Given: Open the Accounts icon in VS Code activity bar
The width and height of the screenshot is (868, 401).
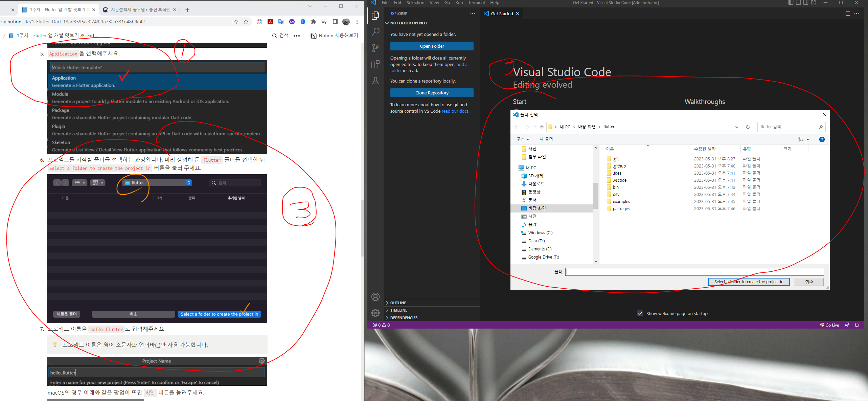Looking at the screenshot, I should tap(375, 297).
